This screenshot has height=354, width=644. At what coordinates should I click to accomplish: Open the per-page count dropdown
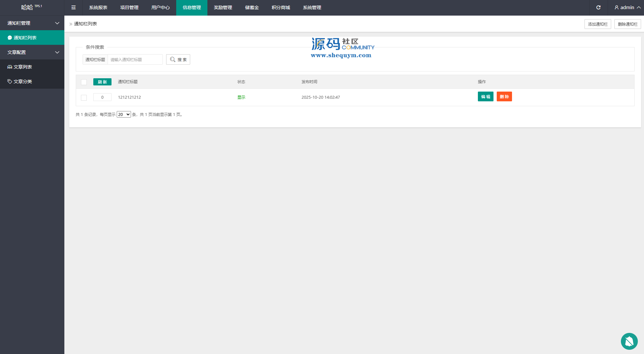(x=124, y=114)
